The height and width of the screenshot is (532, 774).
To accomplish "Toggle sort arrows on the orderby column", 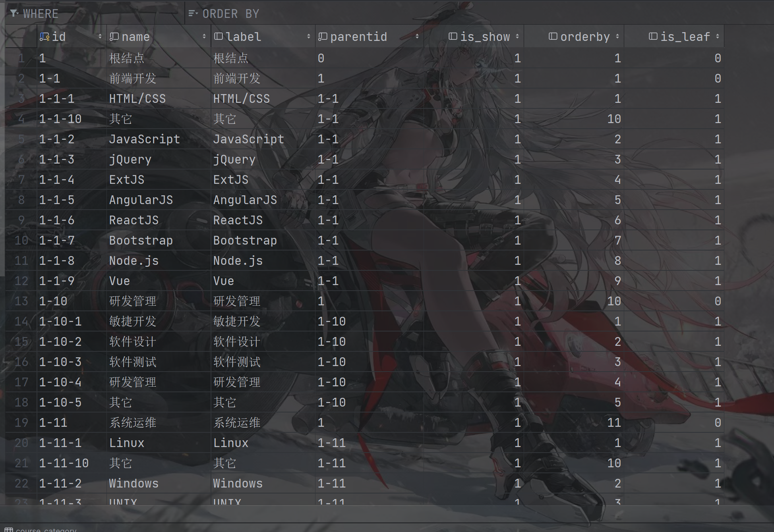I will (617, 36).
